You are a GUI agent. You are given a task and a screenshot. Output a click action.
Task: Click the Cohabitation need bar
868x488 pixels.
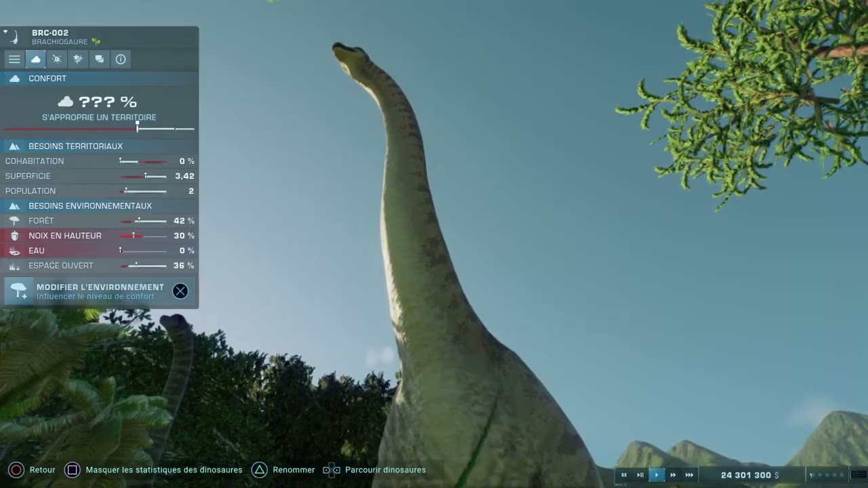[143, 161]
